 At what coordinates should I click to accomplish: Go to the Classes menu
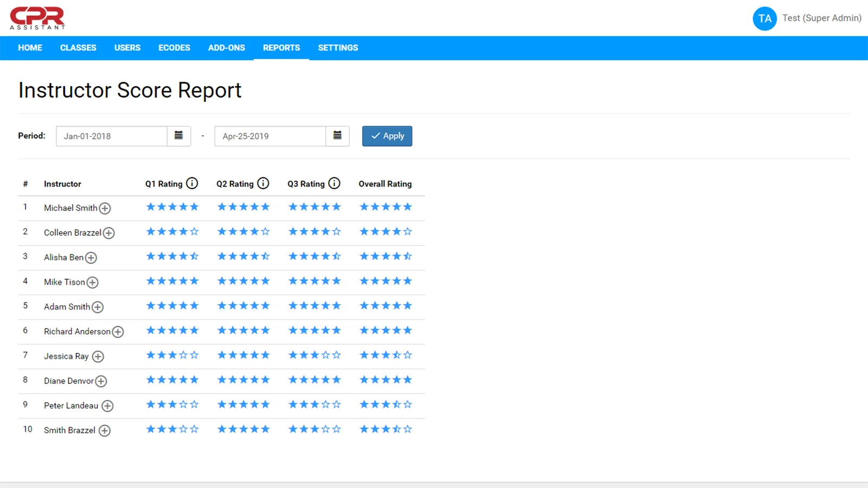(78, 48)
